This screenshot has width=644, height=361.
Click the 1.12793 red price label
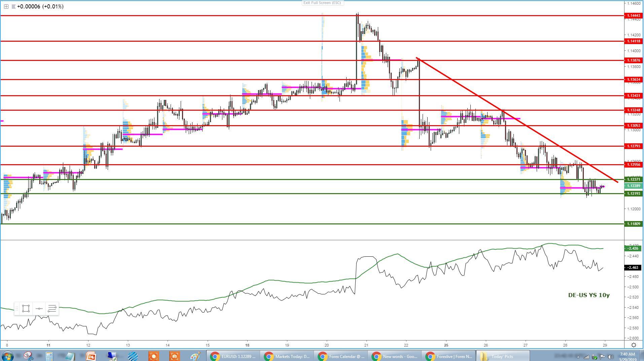[633, 146]
